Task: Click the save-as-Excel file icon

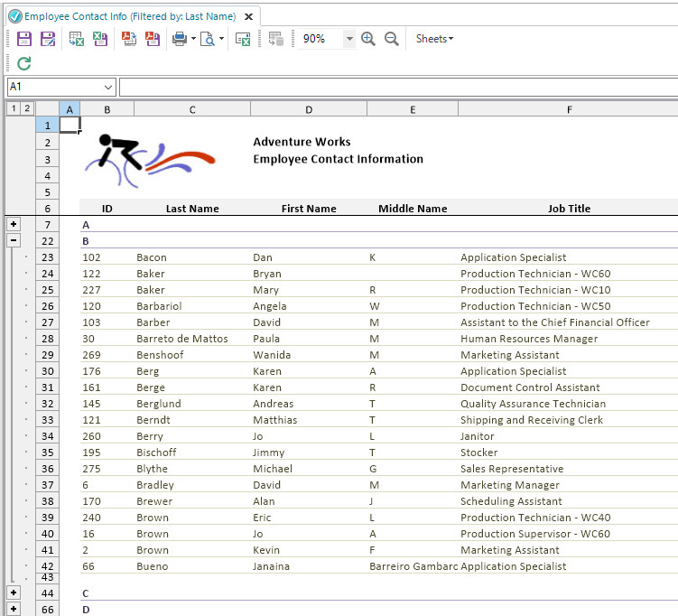Action: click(x=100, y=39)
